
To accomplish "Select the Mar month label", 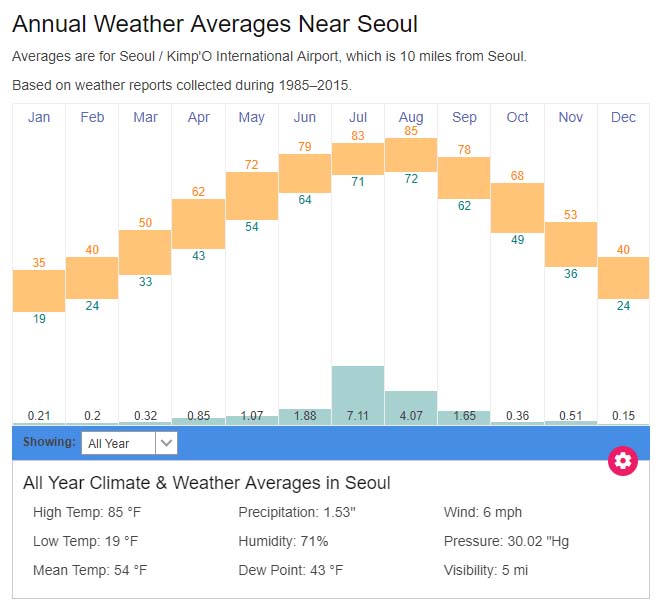I will tap(145, 118).
